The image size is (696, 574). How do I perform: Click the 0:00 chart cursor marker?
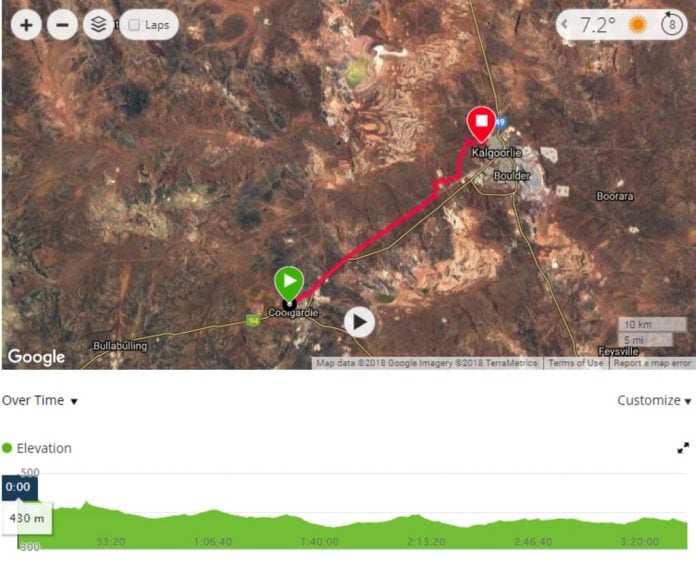19,487
